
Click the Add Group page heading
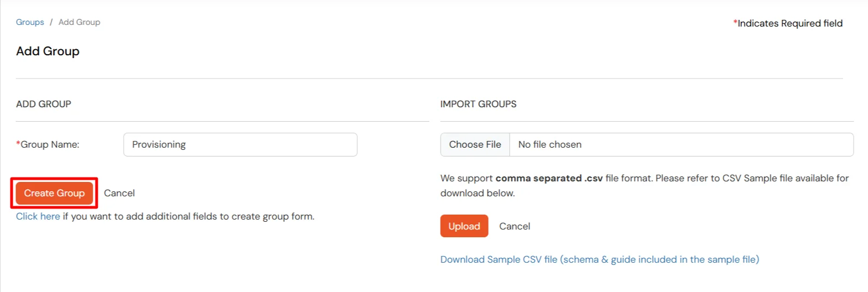point(47,51)
